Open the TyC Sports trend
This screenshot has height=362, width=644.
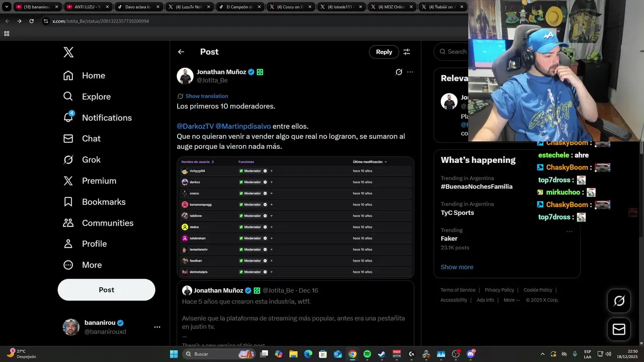tap(457, 213)
